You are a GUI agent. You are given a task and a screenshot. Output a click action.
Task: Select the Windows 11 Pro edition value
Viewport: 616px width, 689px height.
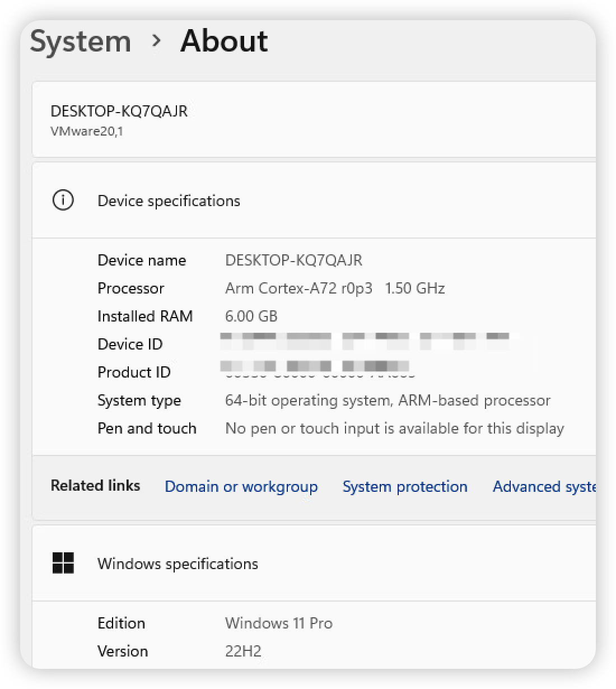pyautogui.click(x=279, y=623)
